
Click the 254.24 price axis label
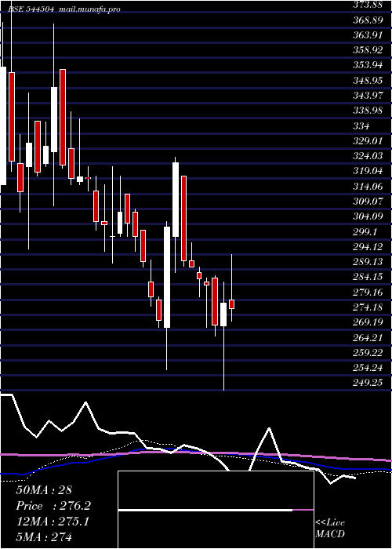click(x=368, y=368)
